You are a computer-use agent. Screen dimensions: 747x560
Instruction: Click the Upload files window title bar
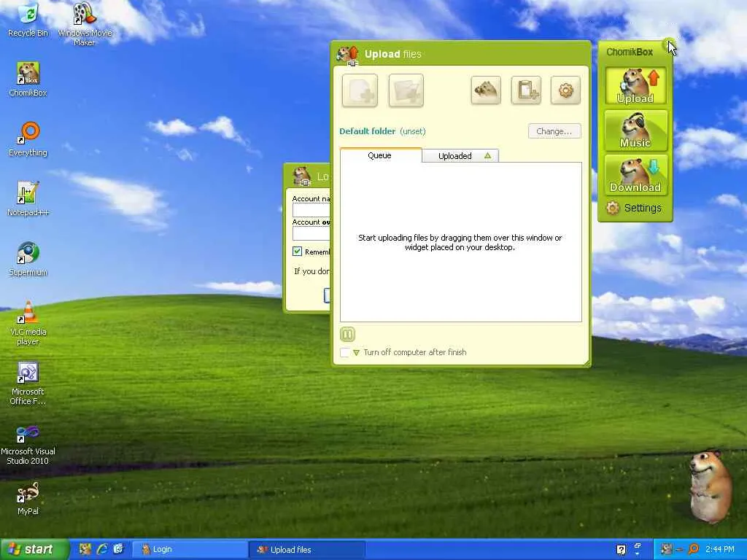pos(461,54)
